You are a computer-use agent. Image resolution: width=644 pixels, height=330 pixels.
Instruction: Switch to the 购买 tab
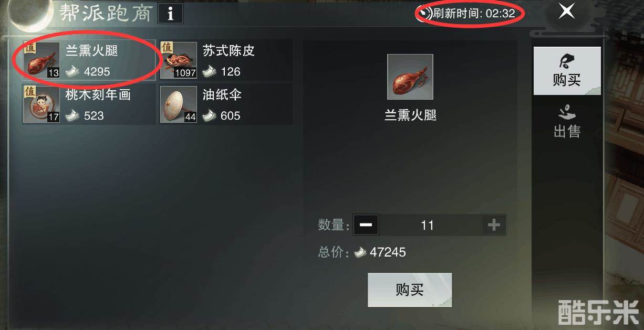click(567, 71)
